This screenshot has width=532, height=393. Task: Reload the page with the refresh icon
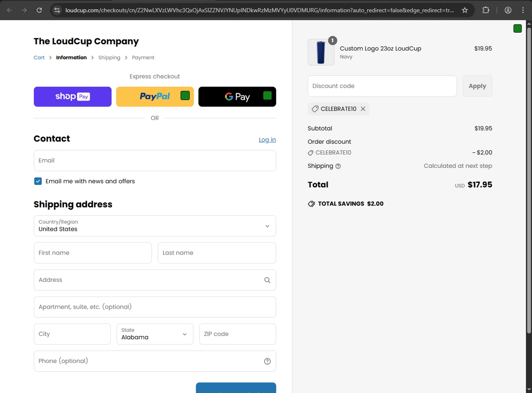(x=39, y=10)
